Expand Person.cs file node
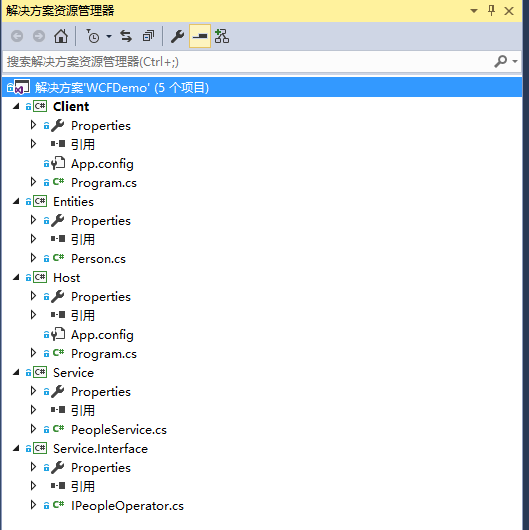 click(x=33, y=259)
